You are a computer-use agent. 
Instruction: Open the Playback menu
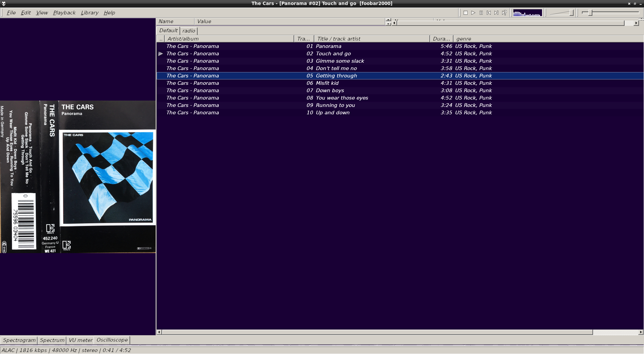64,13
